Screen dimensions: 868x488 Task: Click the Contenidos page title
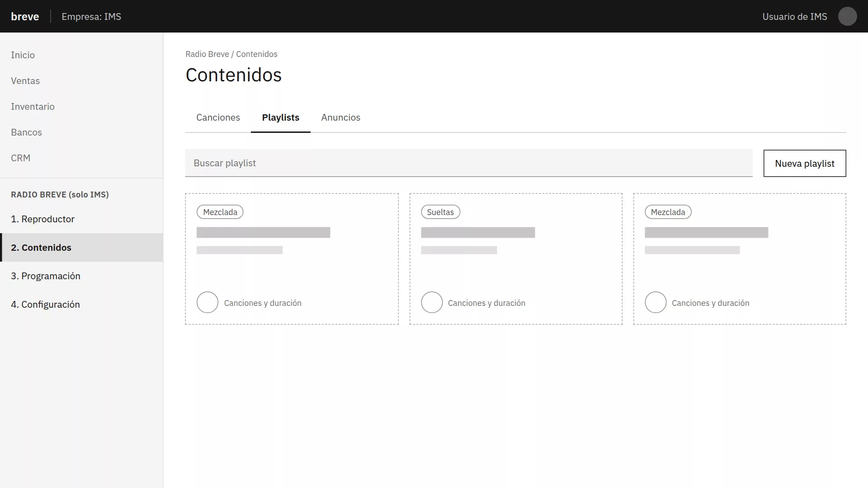(x=234, y=75)
